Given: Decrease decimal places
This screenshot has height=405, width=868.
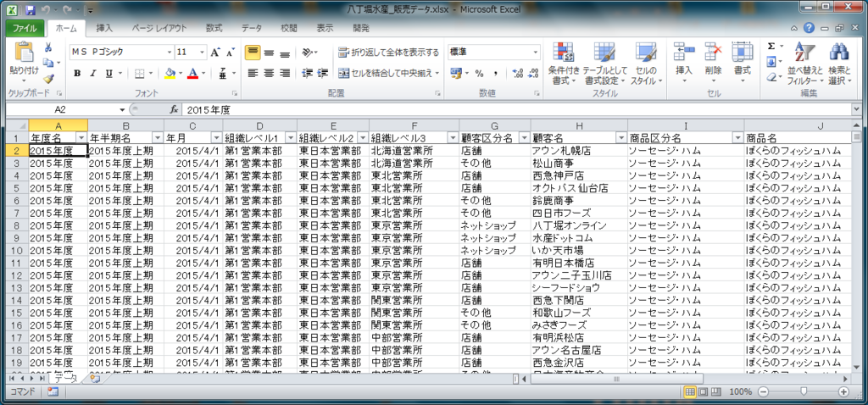Looking at the screenshot, I should [x=533, y=73].
